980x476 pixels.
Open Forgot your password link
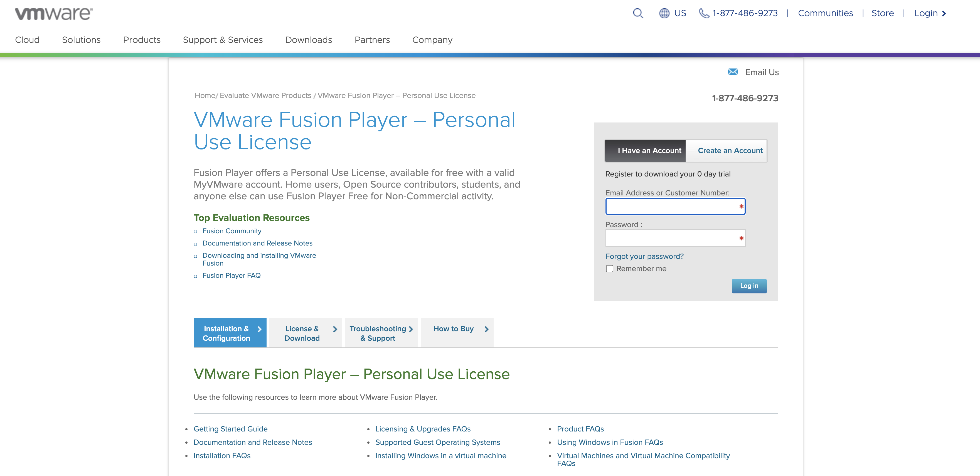pos(644,256)
